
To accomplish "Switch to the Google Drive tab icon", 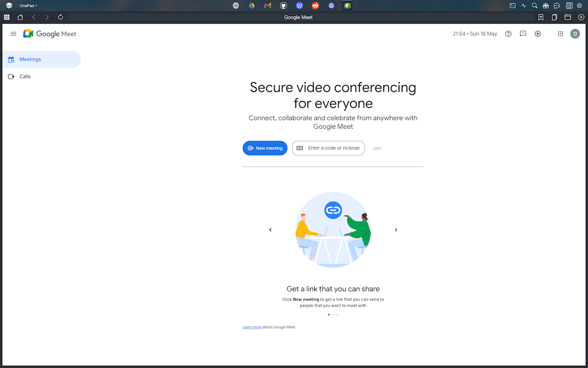I will tap(252, 6).
